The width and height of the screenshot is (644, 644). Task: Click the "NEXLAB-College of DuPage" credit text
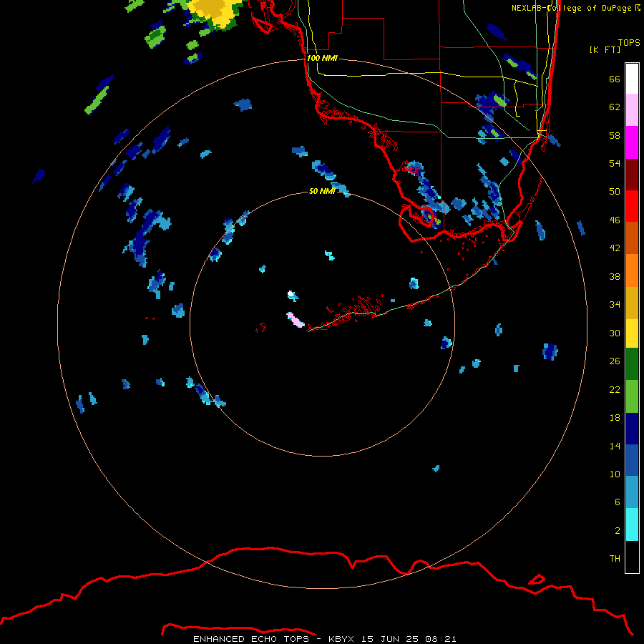click(572, 8)
